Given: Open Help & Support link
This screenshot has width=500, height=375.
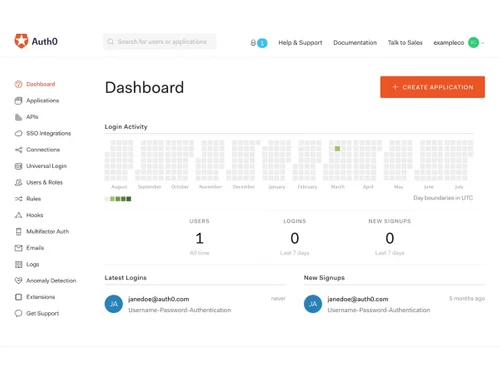Looking at the screenshot, I should pyautogui.click(x=300, y=43).
